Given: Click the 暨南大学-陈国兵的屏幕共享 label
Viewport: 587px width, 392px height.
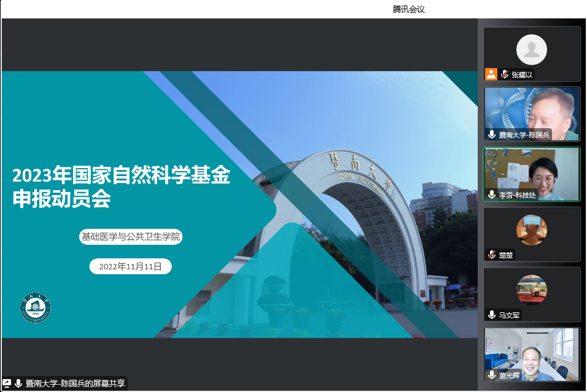Looking at the screenshot, I should click(x=75, y=383).
